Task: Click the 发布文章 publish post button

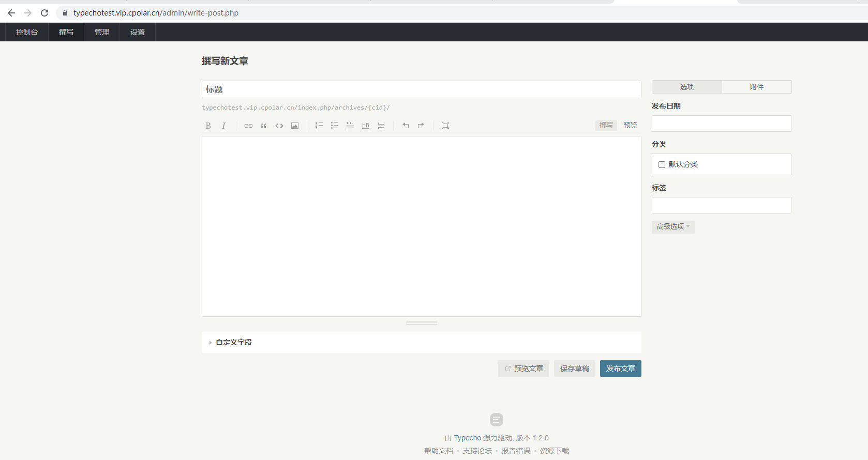Action: (x=621, y=369)
